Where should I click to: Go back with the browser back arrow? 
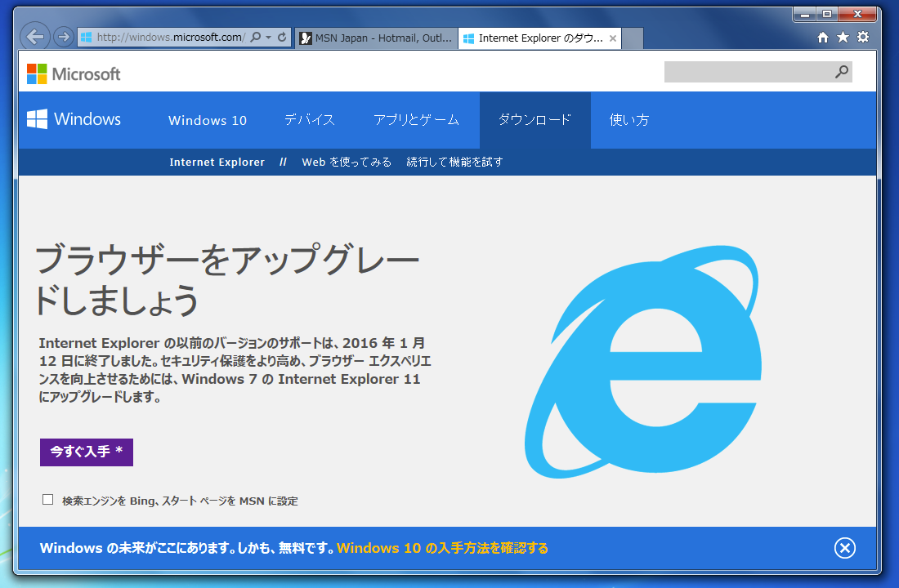click(35, 38)
